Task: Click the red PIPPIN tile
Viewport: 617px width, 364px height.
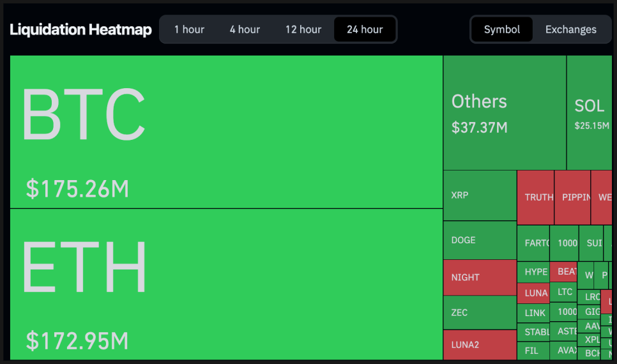Action: coord(572,197)
